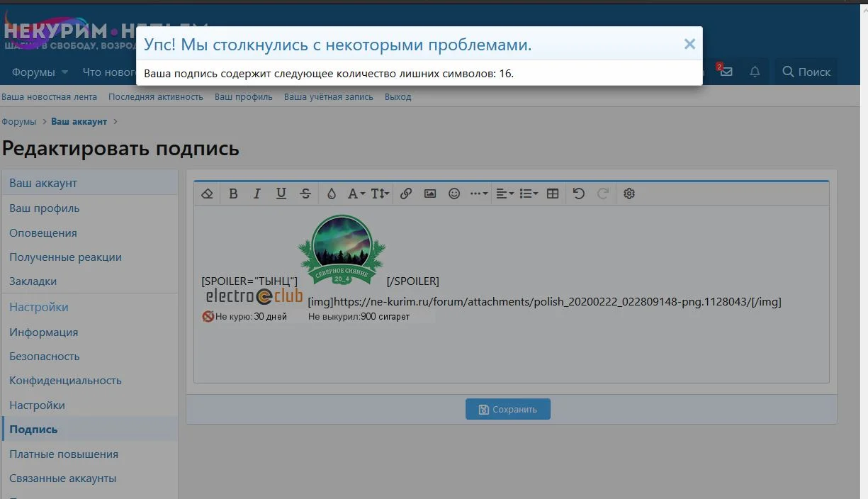The width and height of the screenshot is (868, 499).
Task: Select Безопасность in sidebar
Action: (x=90, y=357)
